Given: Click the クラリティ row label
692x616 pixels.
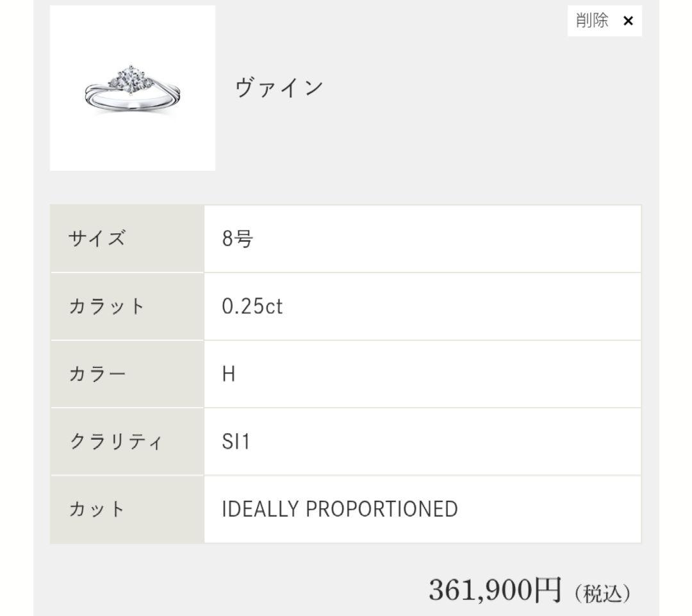Looking at the screenshot, I should pos(116,442).
